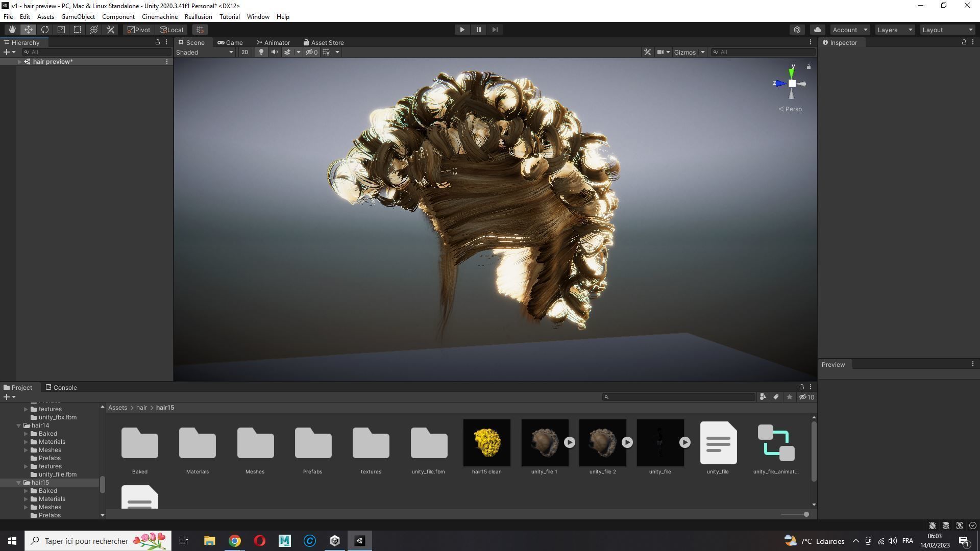This screenshot has width=980, height=551.
Task: Select the hair15 clean asset thumbnail
Action: [486, 443]
